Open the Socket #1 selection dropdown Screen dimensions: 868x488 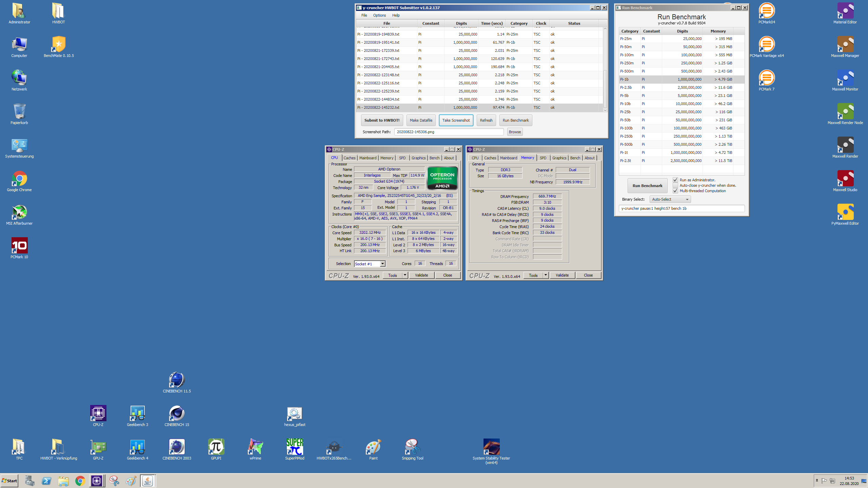(x=370, y=264)
